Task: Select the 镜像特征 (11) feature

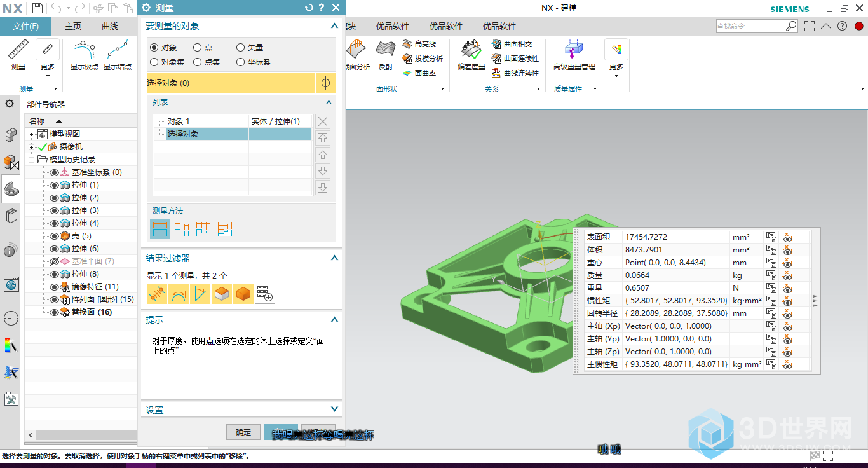Action: pyautogui.click(x=95, y=287)
